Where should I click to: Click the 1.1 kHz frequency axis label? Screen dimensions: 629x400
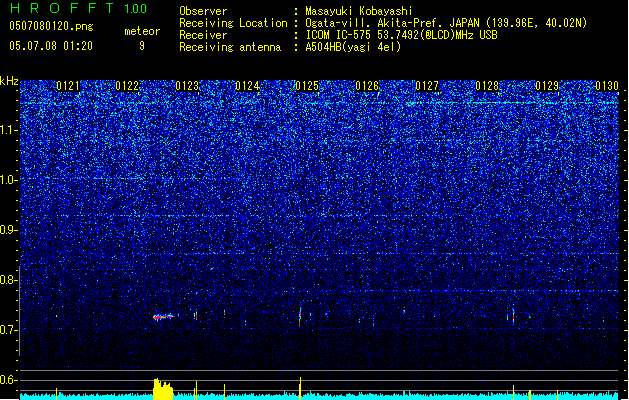click(8, 130)
